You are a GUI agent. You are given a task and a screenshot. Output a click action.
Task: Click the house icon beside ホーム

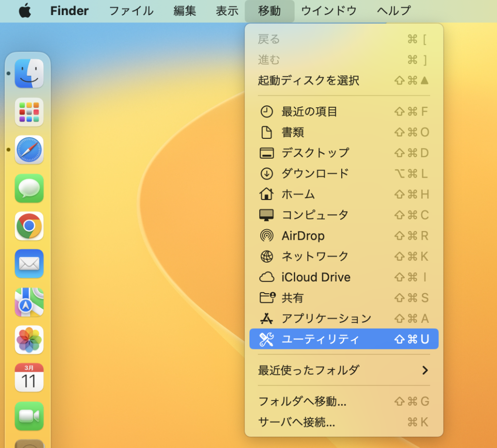tap(266, 194)
